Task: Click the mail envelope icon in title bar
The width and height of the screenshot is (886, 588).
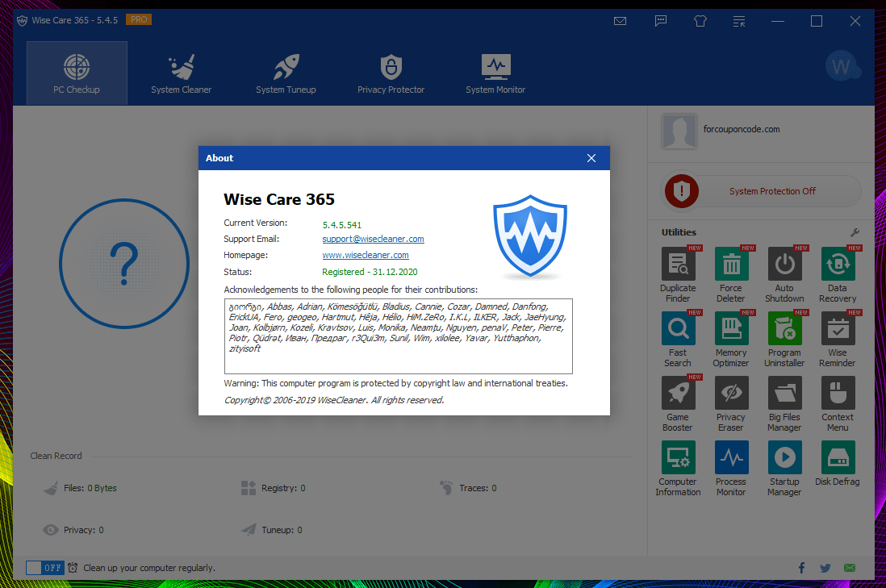Action: click(620, 22)
